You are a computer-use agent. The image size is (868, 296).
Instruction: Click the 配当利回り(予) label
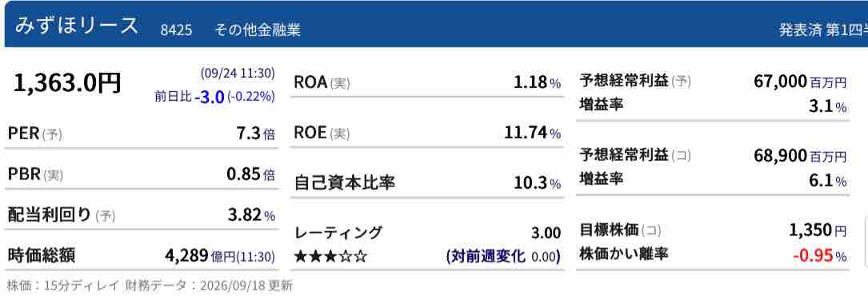click(x=62, y=214)
